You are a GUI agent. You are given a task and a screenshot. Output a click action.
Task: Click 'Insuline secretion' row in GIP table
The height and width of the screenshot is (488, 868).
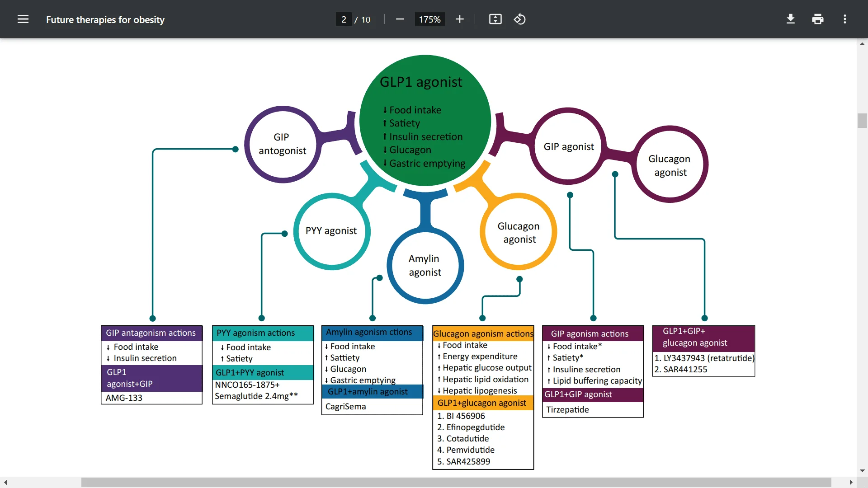click(584, 370)
